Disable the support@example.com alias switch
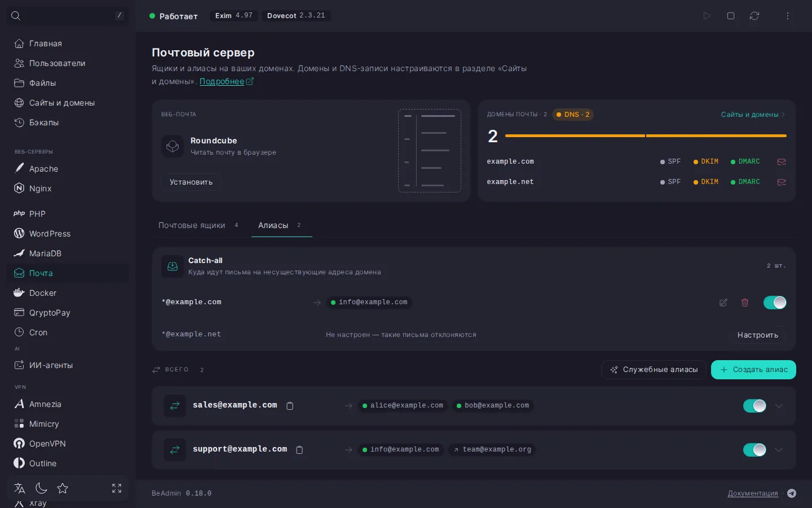 754,450
